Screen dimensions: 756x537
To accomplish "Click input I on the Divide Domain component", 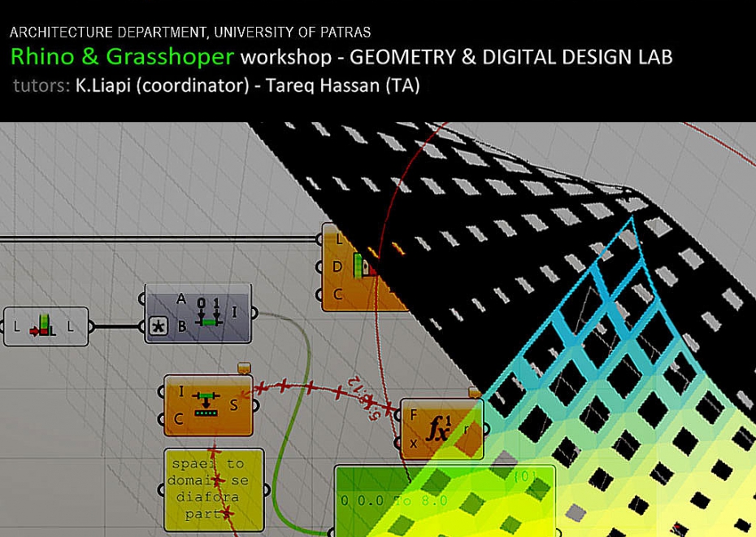I will [180, 391].
